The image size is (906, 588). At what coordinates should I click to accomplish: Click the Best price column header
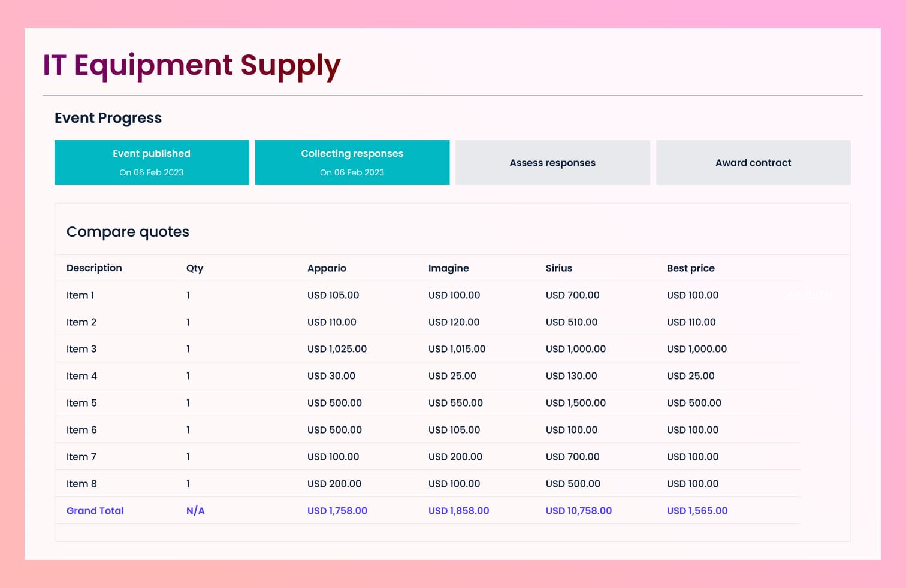point(690,268)
